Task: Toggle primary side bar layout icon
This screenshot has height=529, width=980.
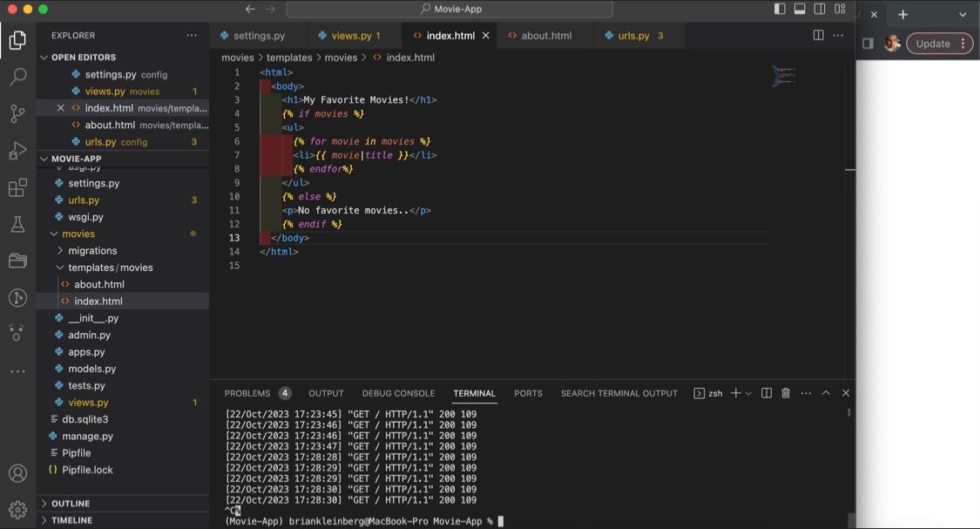Action: tap(780, 9)
